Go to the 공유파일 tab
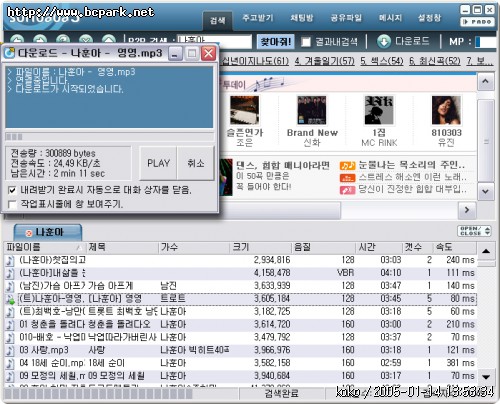The width and height of the screenshot is (500, 404). (346, 18)
